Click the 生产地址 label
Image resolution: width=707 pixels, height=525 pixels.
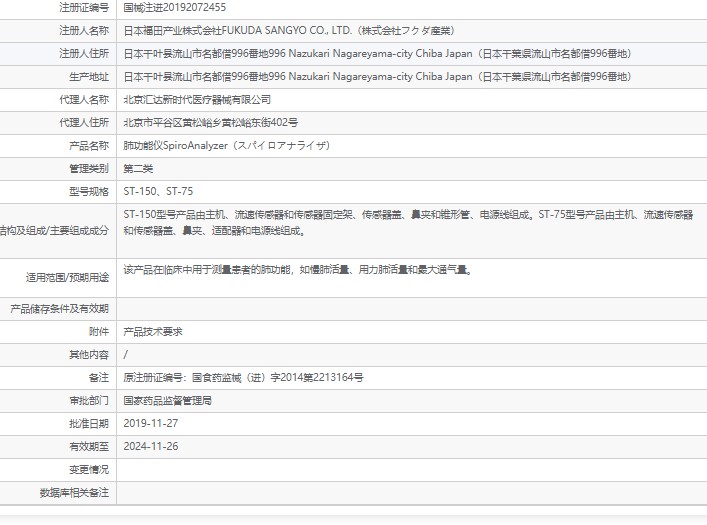point(89,77)
